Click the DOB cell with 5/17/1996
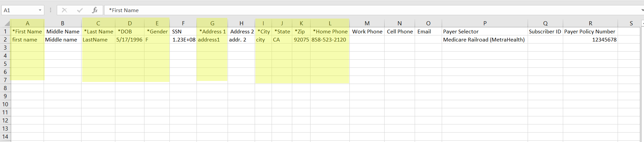Screen dimensions: 644x142 (130, 39)
